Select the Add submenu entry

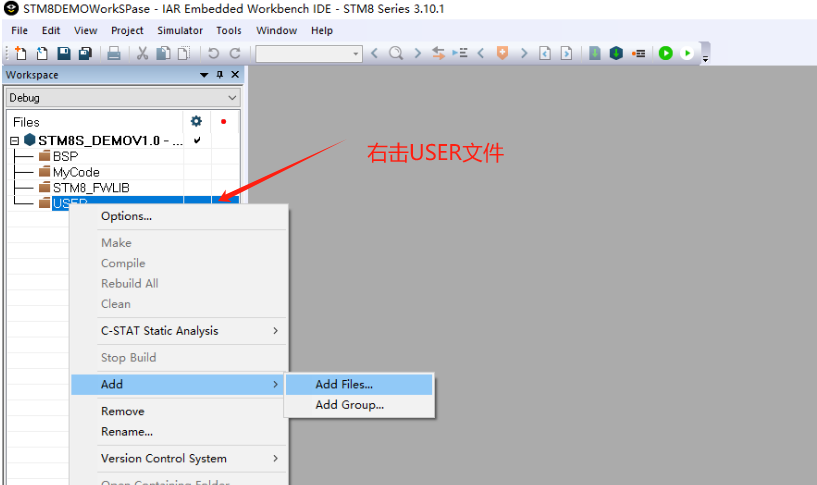tap(178, 384)
